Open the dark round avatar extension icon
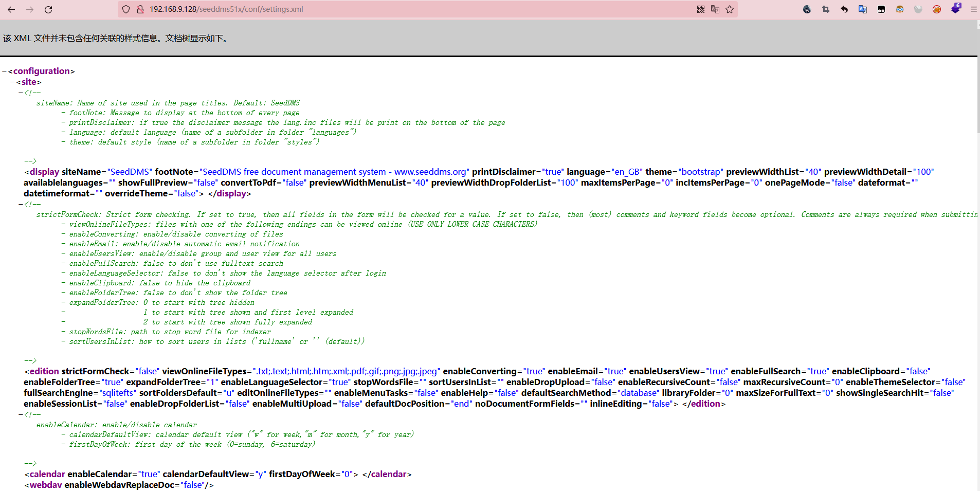980x491 pixels. click(x=807, y=9)
